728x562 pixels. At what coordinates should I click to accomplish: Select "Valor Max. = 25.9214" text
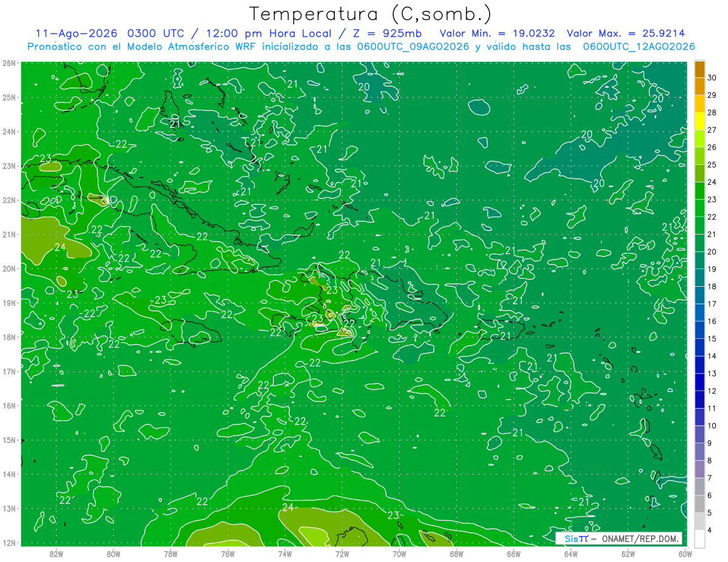point(625,33)
